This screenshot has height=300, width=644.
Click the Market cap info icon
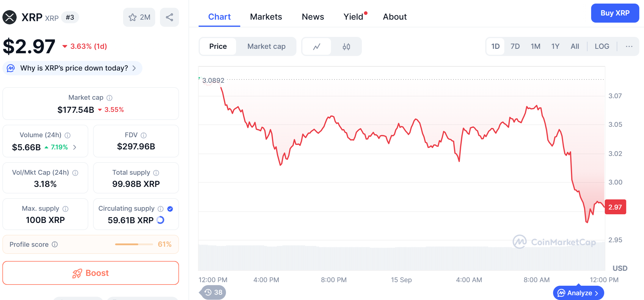(x=109, y=98)
